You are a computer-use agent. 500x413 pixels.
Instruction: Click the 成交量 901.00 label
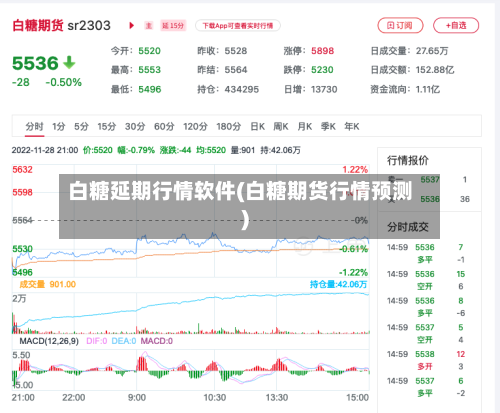pos(48,284)
